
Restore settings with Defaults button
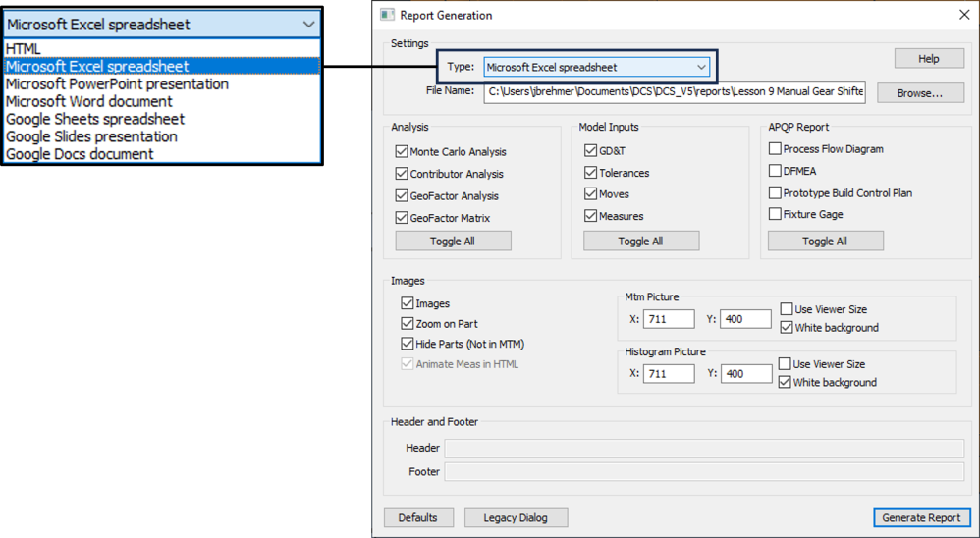point(417,518)
